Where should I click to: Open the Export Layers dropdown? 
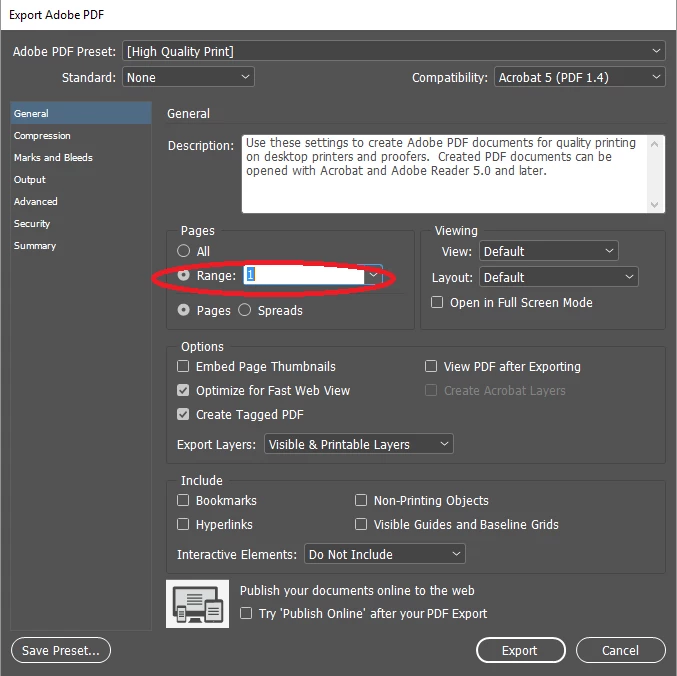(359, 444)
